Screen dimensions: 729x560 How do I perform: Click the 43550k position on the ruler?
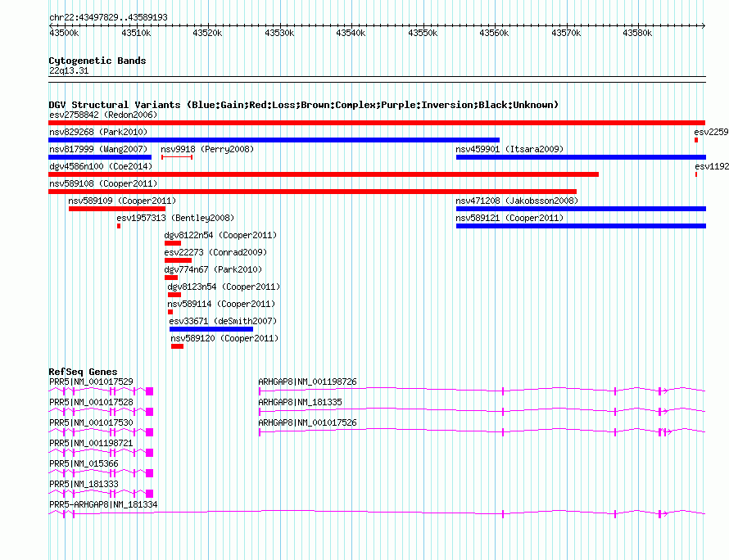click(423, 33)
